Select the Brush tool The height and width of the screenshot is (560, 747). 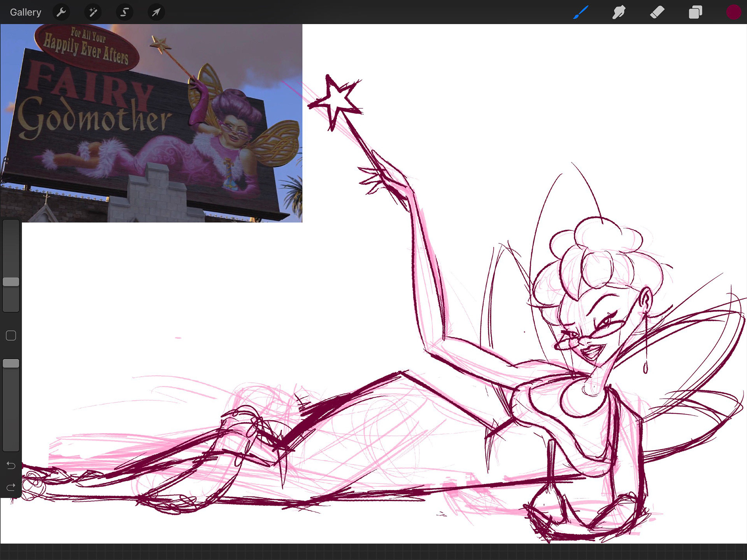click(x=580, y=12)
